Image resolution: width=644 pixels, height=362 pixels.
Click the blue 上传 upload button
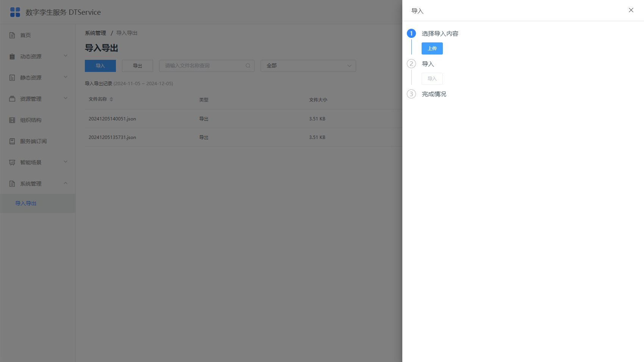432,48
